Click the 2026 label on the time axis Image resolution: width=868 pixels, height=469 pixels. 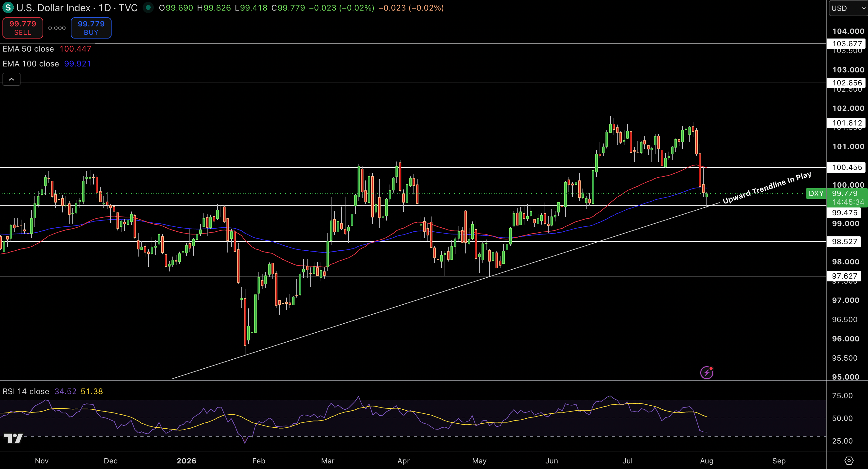[187, 461]
